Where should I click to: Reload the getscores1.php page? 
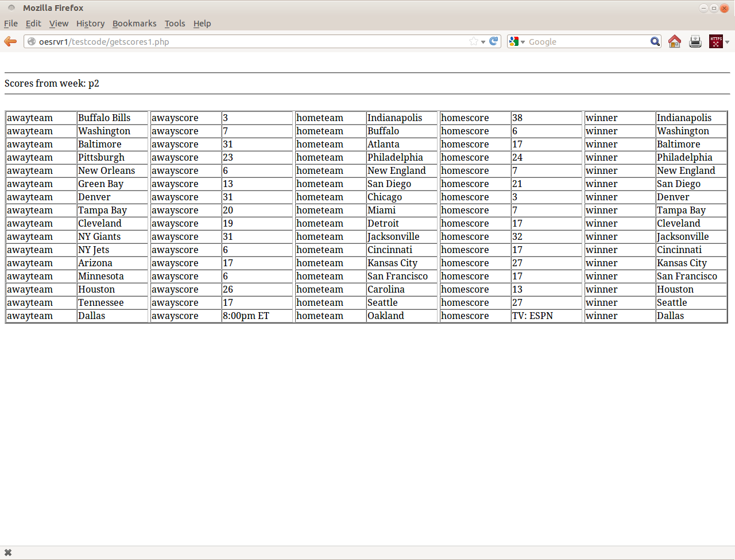coord(494,41)
